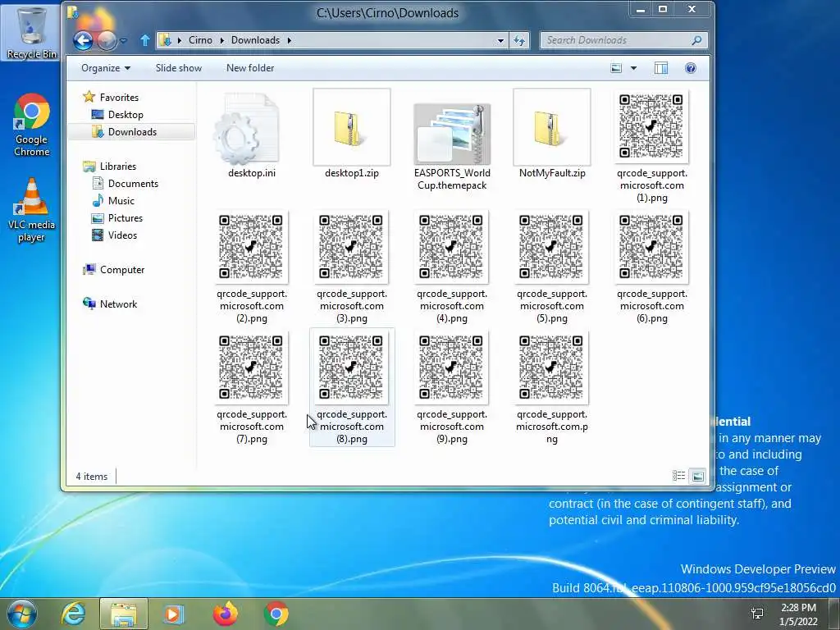Image resolution: width=840 pixels, height=630 pixels.
Task: Open the Start menu orb
Action: (21, 614)
